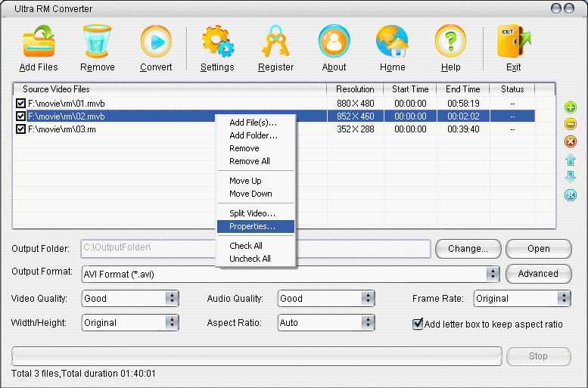Select Uncheck All in the context menu

click(x=256, y=259)
